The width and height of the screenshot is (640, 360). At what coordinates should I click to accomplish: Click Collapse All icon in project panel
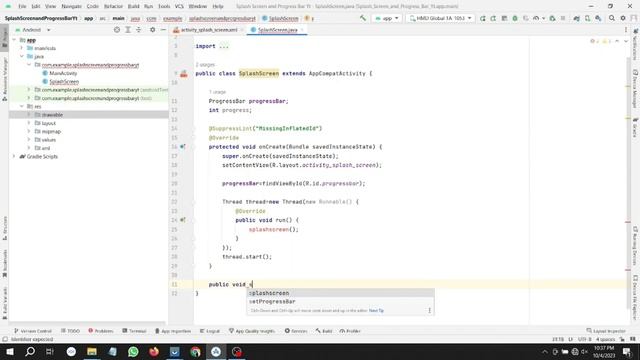139,30
